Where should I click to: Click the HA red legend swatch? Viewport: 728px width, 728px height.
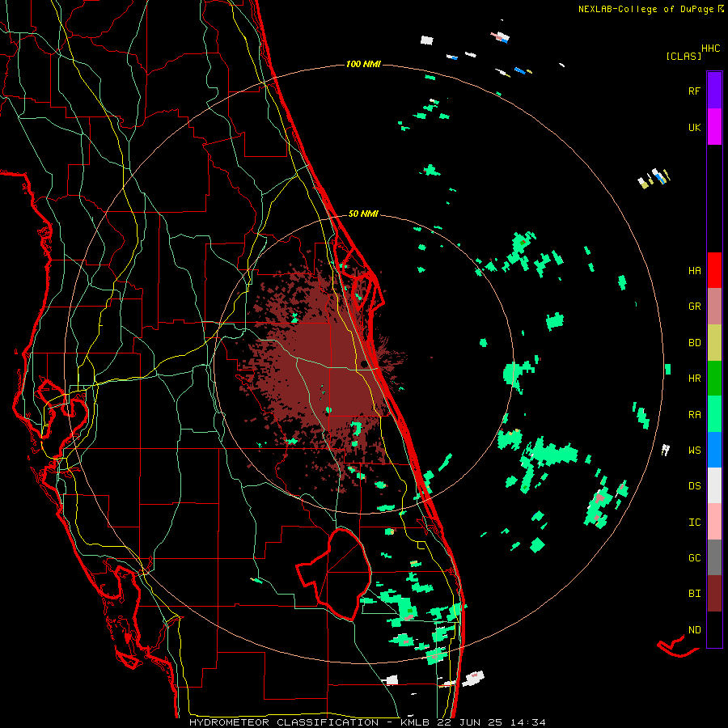[x=714, y=270]
